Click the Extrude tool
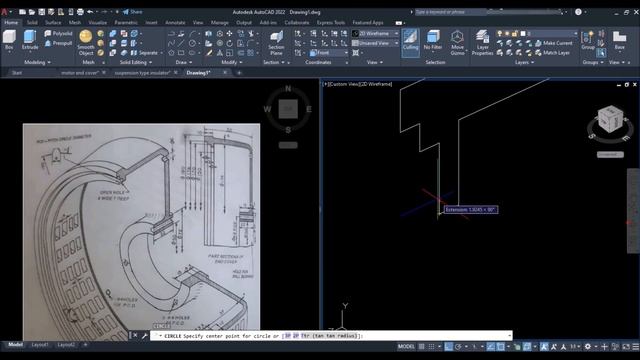The image size is (640, 360). (30, 40)
